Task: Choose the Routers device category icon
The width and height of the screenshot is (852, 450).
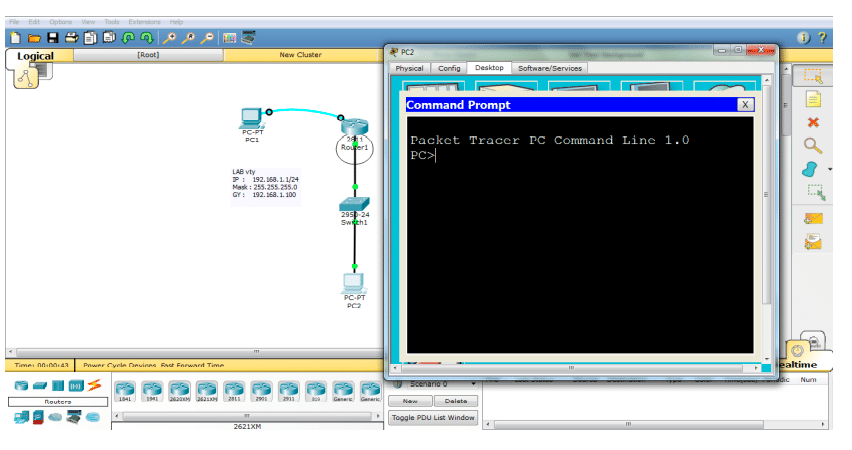Action: [21, 385]
